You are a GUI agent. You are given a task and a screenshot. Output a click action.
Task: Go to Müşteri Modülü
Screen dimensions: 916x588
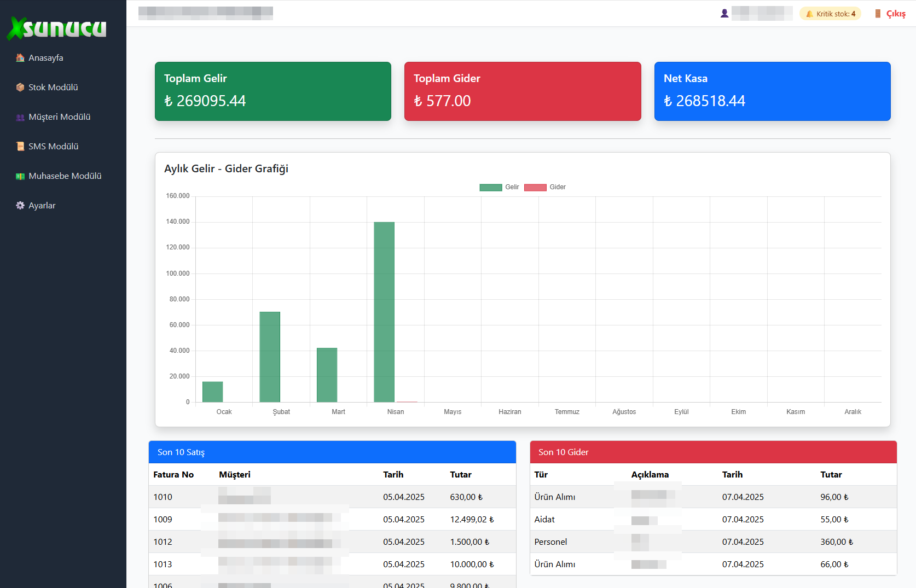coord(60,117)
